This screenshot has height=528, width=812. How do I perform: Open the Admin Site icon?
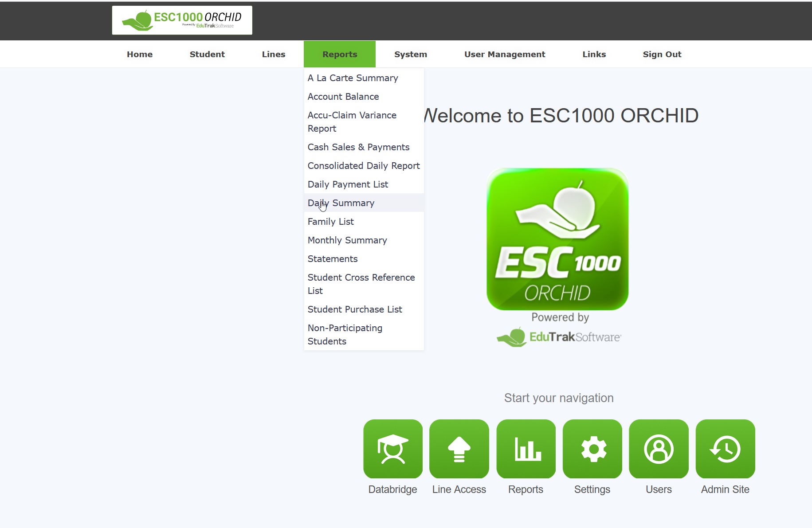coord(725,449)
